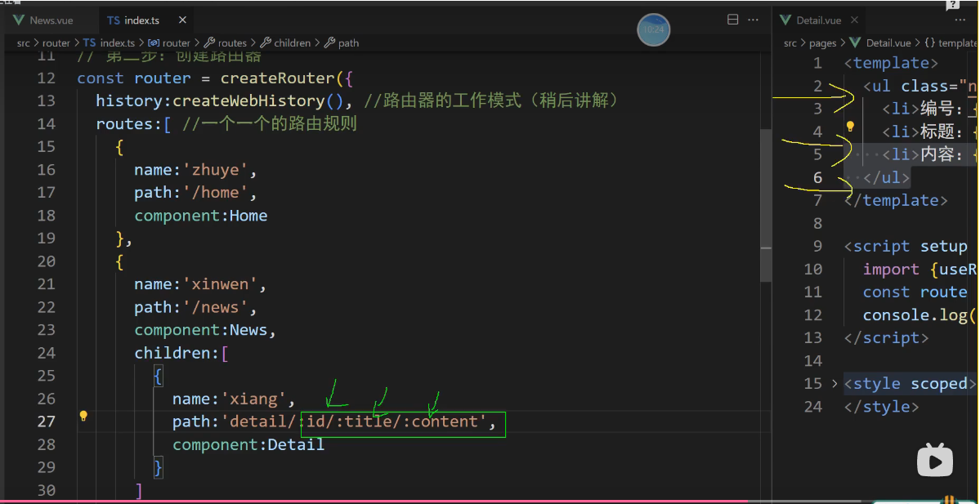
Task: Open src breadcrumb in index.ts editor
Action: point(25,43)
